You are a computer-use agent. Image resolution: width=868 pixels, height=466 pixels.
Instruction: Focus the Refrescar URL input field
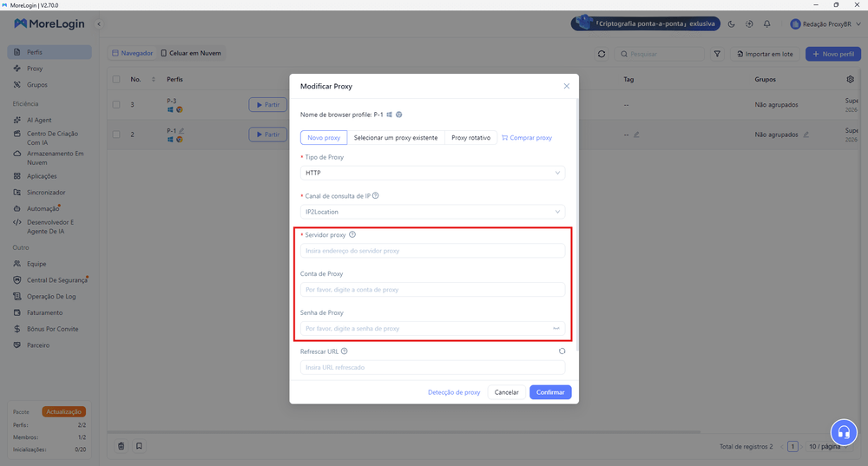tap(432, 367)
